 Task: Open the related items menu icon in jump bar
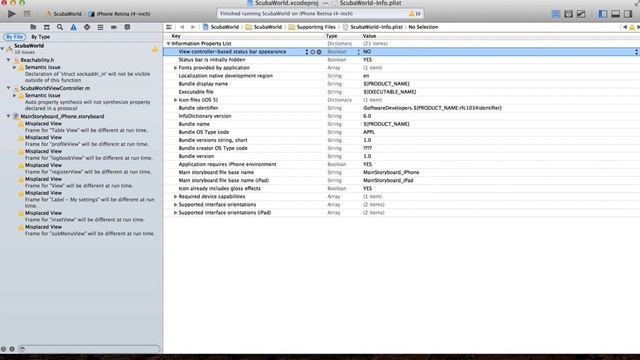[169, 27]
